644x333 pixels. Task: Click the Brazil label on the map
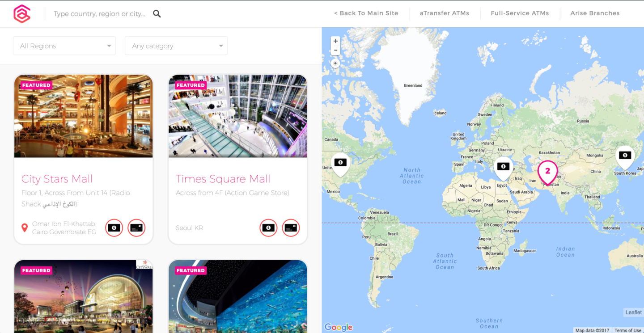click(393, 234)
